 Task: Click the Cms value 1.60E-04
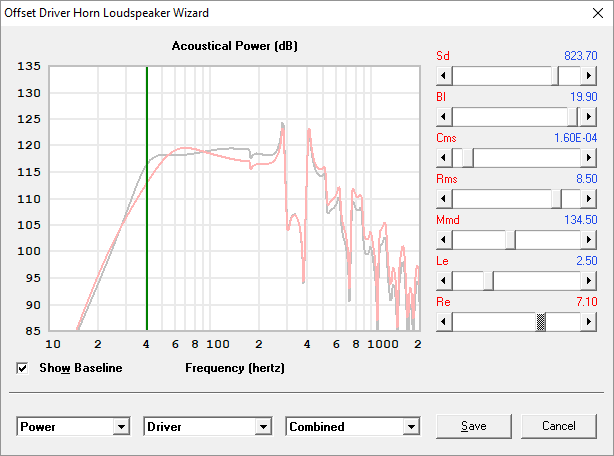pyautogui.click(x=575, y=138)
